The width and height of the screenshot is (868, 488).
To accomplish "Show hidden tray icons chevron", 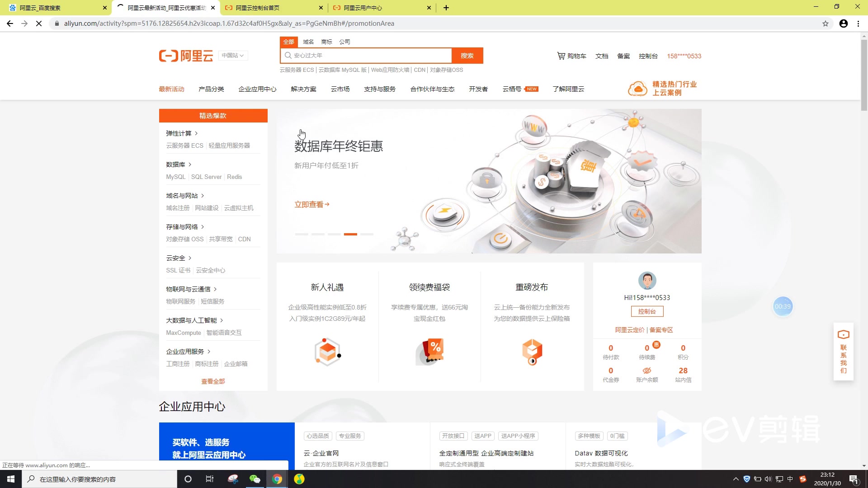I will [736, 479].
